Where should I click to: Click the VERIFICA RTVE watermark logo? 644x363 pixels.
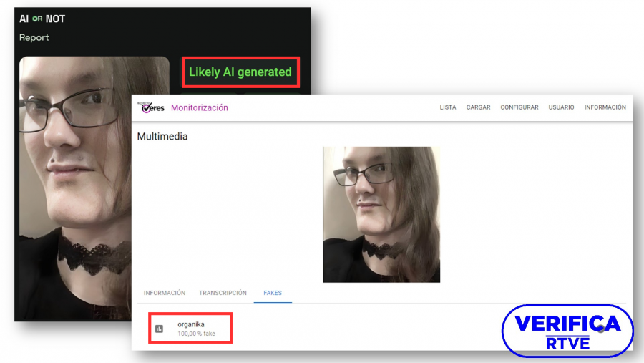(567, 330)
